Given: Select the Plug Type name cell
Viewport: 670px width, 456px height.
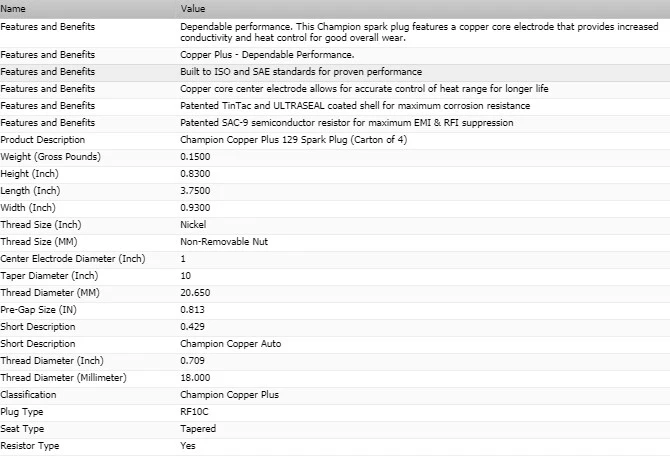Looking at the screenshot, I should 22,412.
